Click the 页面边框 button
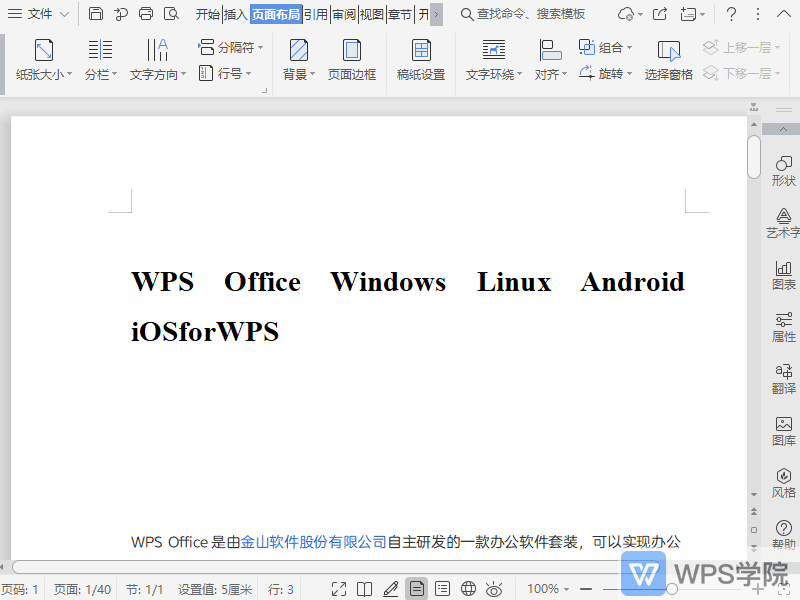Viewport: 800px width, 600px height. pos(352,60)
